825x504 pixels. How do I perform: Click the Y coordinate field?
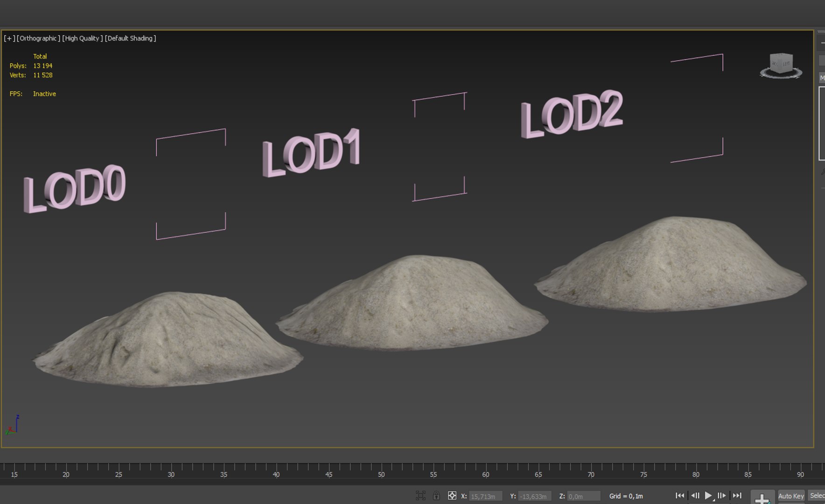click(x=535, y=496)
